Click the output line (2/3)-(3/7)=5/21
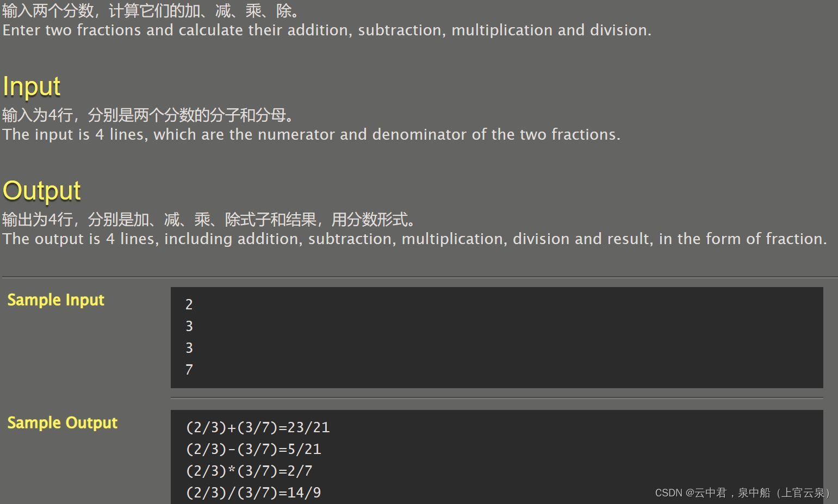The width and height of the screenshot is (838, 504). pos(253,450)
